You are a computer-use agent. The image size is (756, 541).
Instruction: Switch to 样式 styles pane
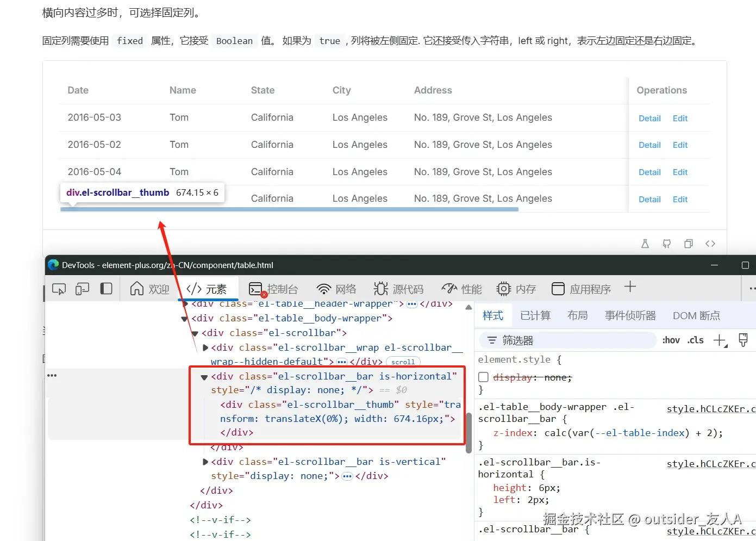tap(493, 315)
